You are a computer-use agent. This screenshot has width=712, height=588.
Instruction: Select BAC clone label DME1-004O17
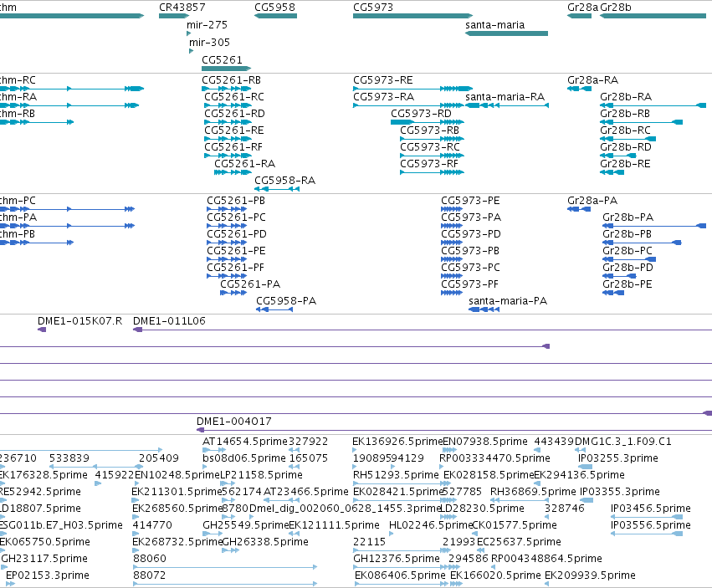coord(234,422)
